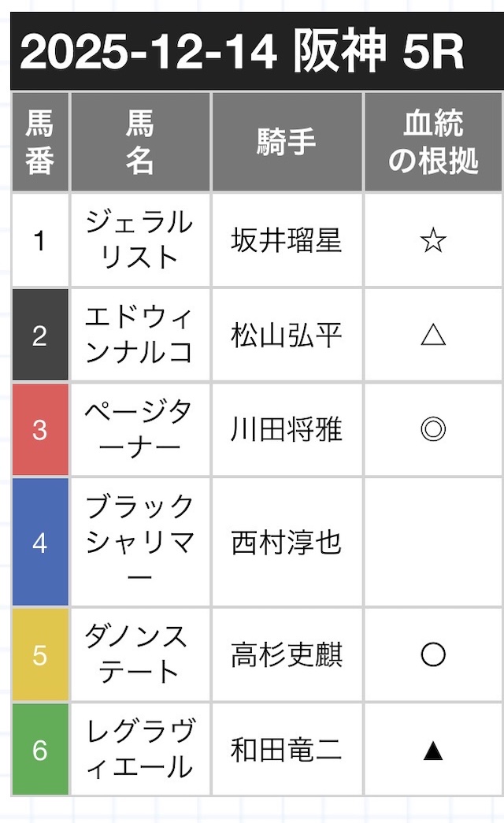Screen dimensions: 504x823
Task: Open horse name ジェラルリスト
Action: click(x=140, y=240)
